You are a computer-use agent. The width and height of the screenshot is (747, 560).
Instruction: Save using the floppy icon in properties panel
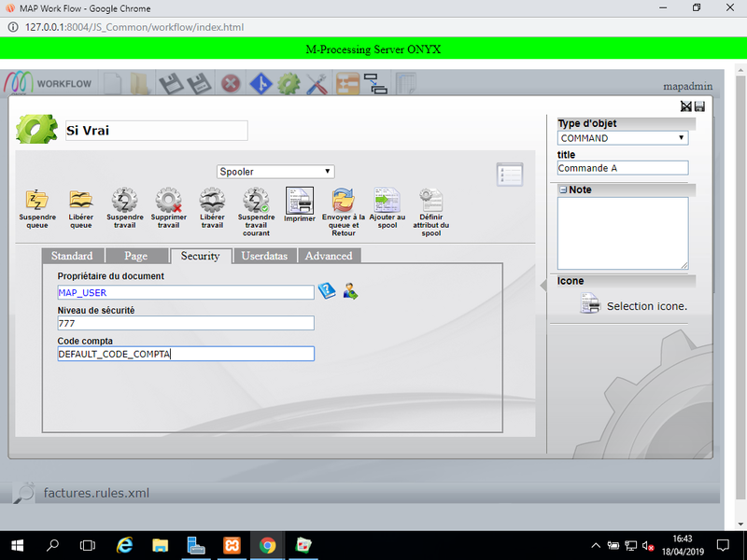[x=699, y=106]
